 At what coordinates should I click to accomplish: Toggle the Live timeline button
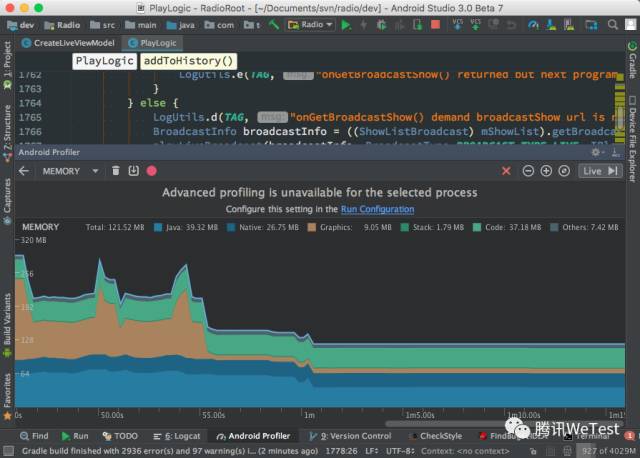tap(600, 171)
